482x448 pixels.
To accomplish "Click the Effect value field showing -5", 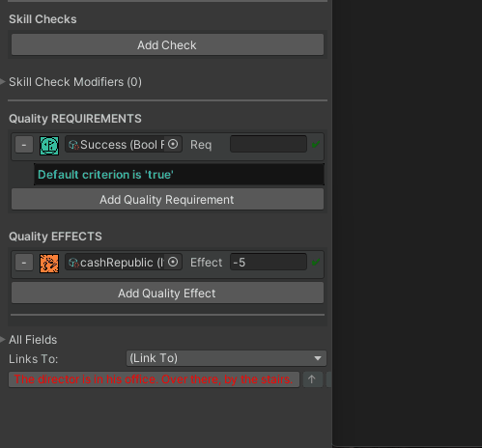I will 269,262.
